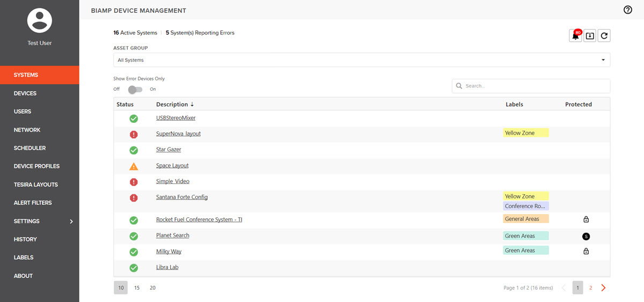Click the Test User avatar icon
This screenshot has width=644, height=302.
pos(40,20)
